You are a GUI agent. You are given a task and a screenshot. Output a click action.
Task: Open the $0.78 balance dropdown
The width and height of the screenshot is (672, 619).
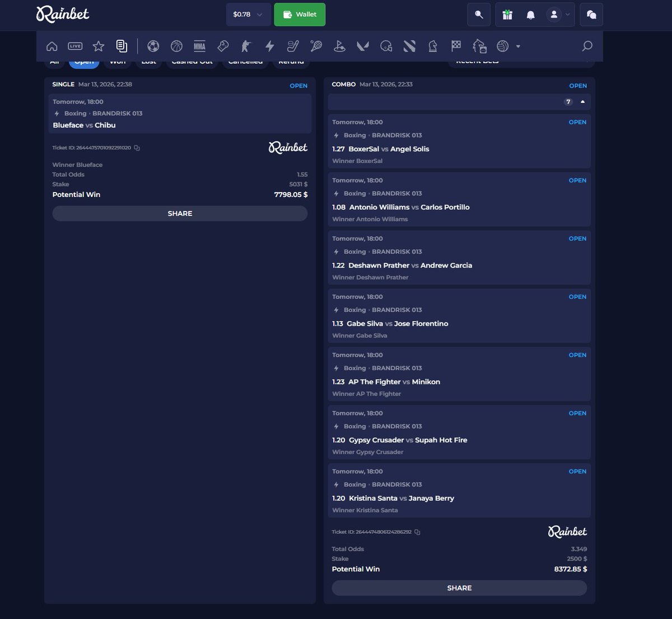click(249, 15)
